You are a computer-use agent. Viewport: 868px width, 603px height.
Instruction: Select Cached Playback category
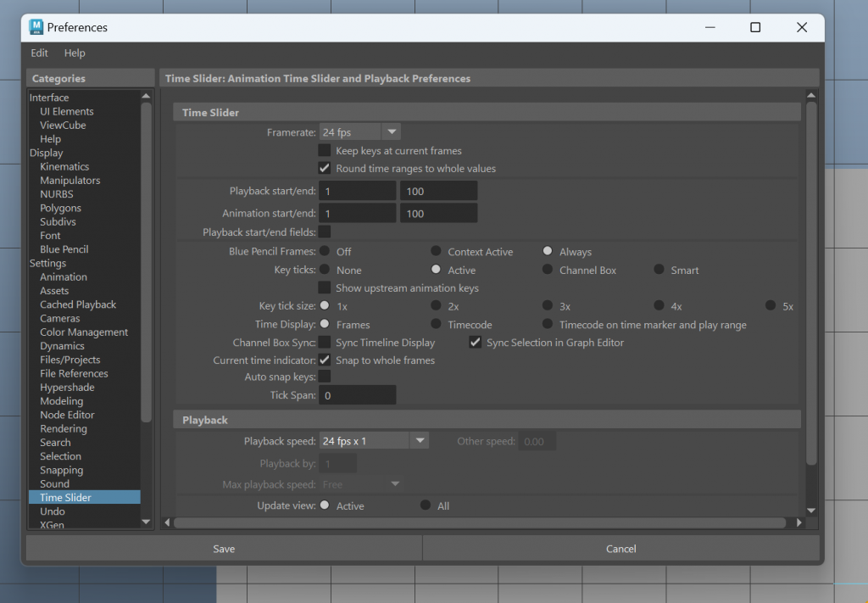tap(78, 304)
